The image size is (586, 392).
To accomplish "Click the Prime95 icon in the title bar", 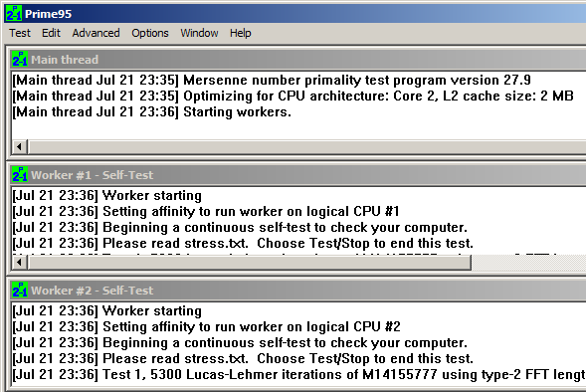I will (14, 14).
